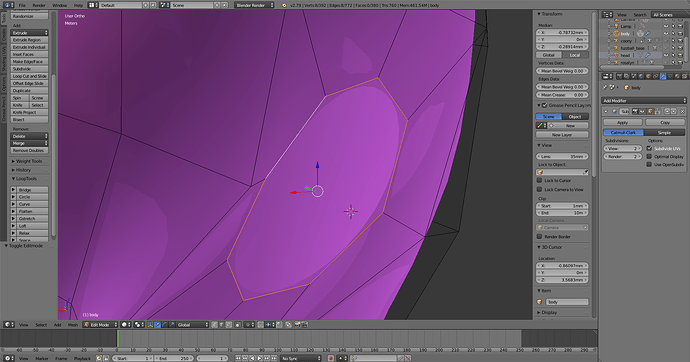690x362 pixels.
Task: Open 3D view editor type selector
Action: (8, 325)
